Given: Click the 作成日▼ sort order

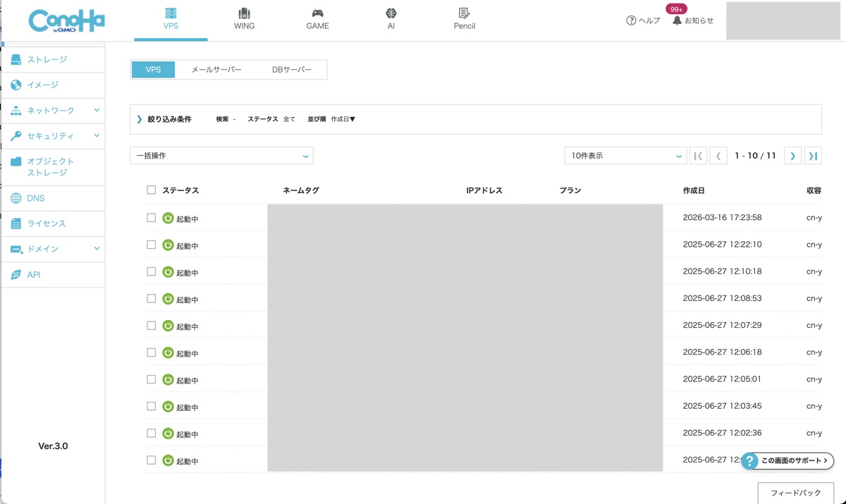Looking at the screenshot, I should click(343, 119).
